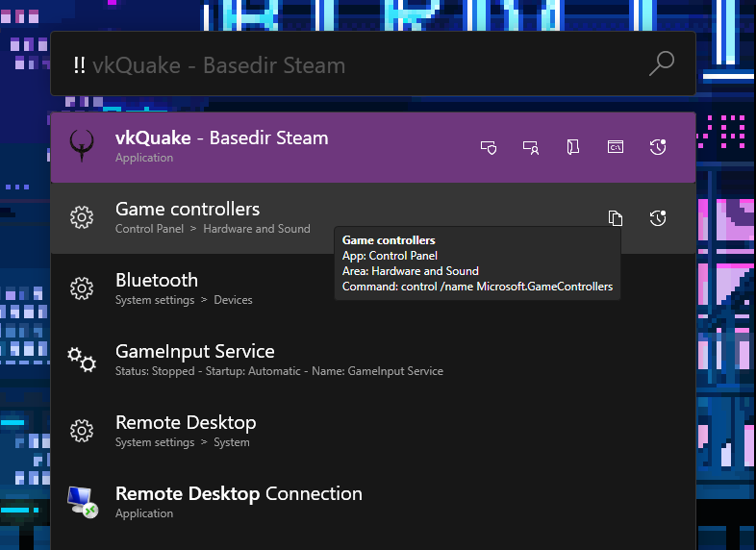Click 'Control Panel > Hardware and Sound' subtitle
The height and width of the screenshot is (550, 756).
pos(213,229)
